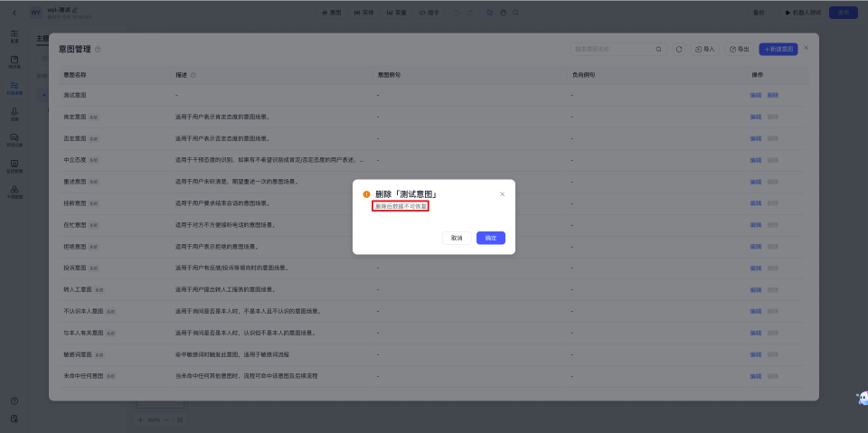This screenshot has height=433, width=868.
Task: Click the 意图管理 search input field
Action: [611, 49]
